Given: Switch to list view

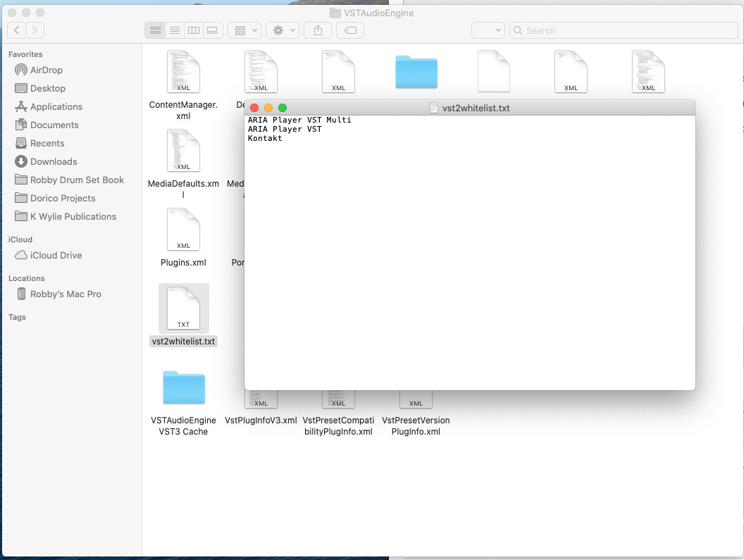Looking at the screenshot, I should point(175,30).
